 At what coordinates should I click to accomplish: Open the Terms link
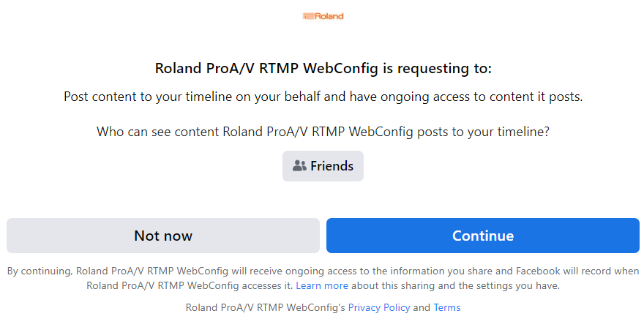click(447, 307)
